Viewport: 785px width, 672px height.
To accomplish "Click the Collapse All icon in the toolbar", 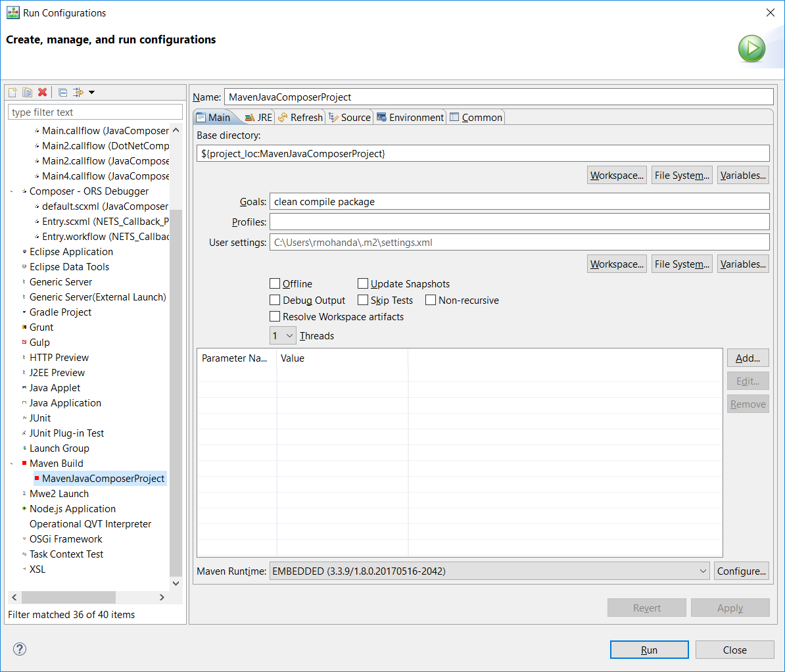I will (63, 92).
